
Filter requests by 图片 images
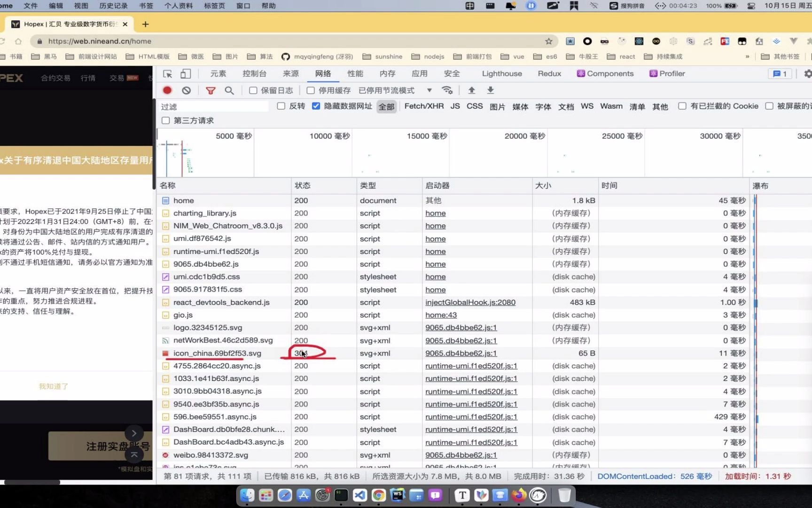point(497,107)
